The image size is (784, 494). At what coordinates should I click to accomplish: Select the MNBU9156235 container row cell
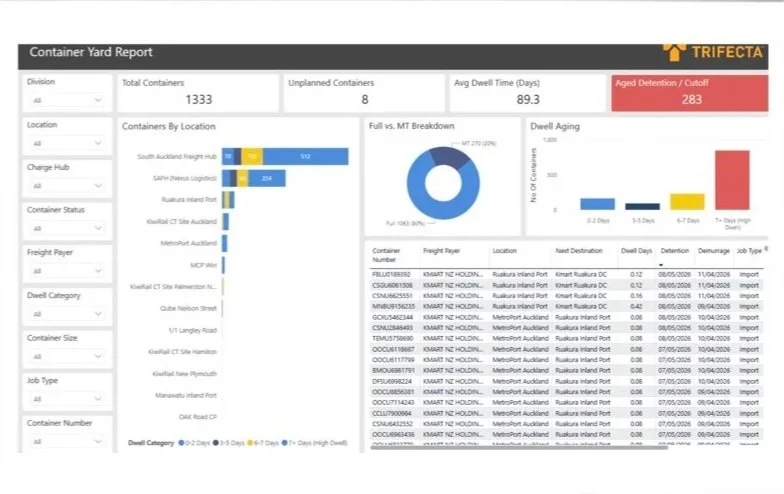[x=393, y=306]
